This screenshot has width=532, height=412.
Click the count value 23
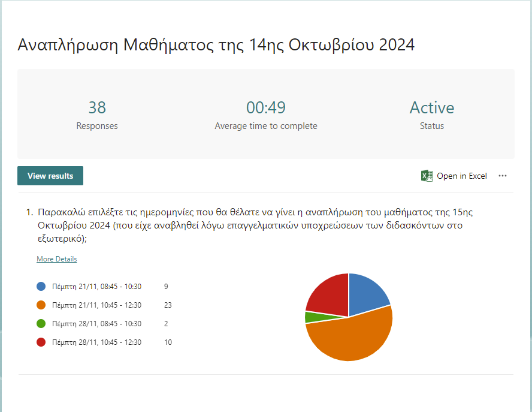[x=168, y=305]
